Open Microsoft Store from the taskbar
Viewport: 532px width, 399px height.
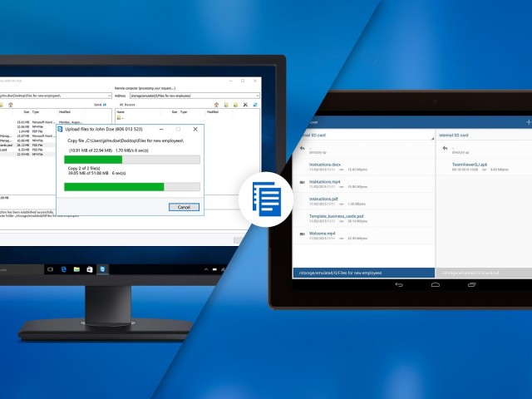point(90,269)
